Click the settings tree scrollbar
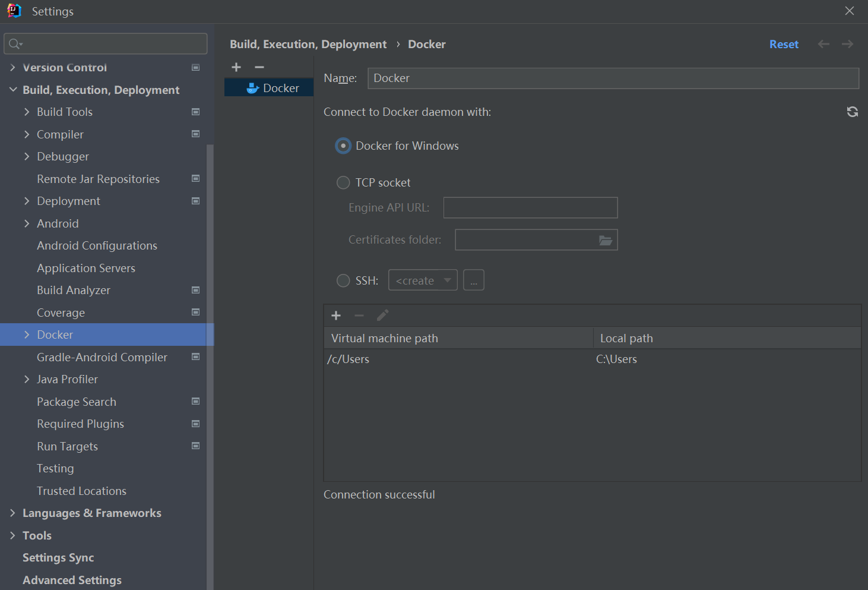 (x=210, y=367)
